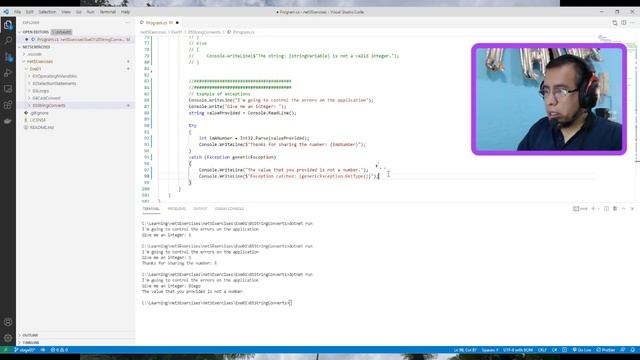Click the remote window green status icon
The width and height of the screenshot is (640, 360).
point(6,350)
